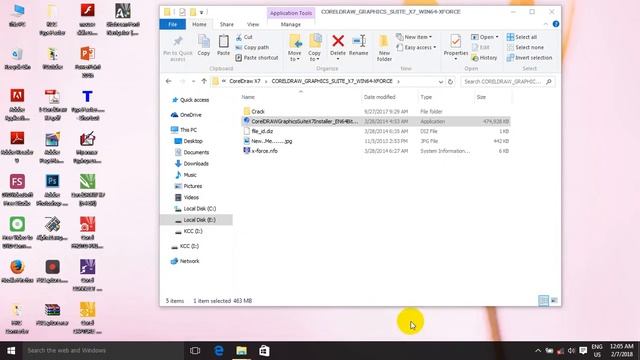Open Recent locations dropdown arrow
Image resolution: width=640 pixels, height=360 pixels.
click(193, 82)
